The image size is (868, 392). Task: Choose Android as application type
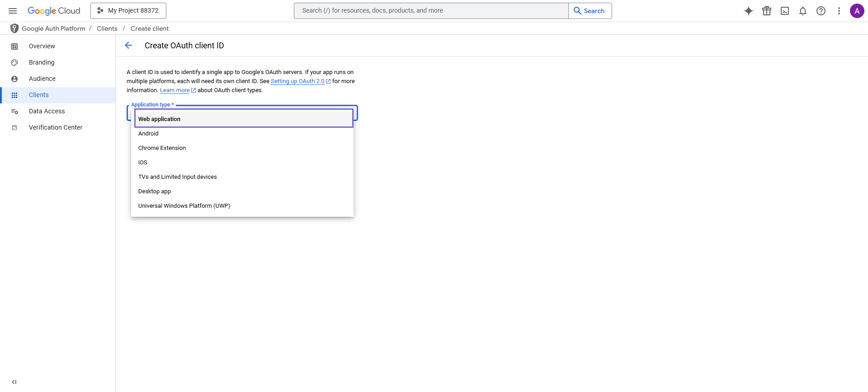[x=148, y=134]
